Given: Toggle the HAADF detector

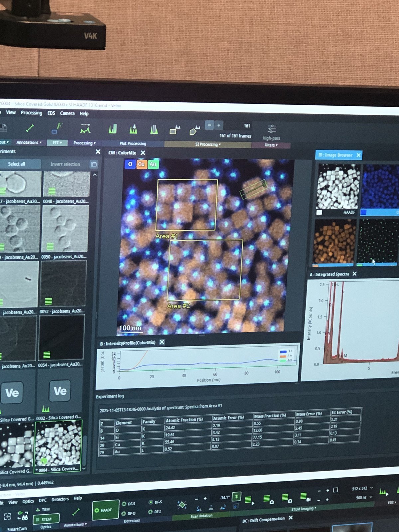Looking at the screenshot, I should (x=105, y=510).
